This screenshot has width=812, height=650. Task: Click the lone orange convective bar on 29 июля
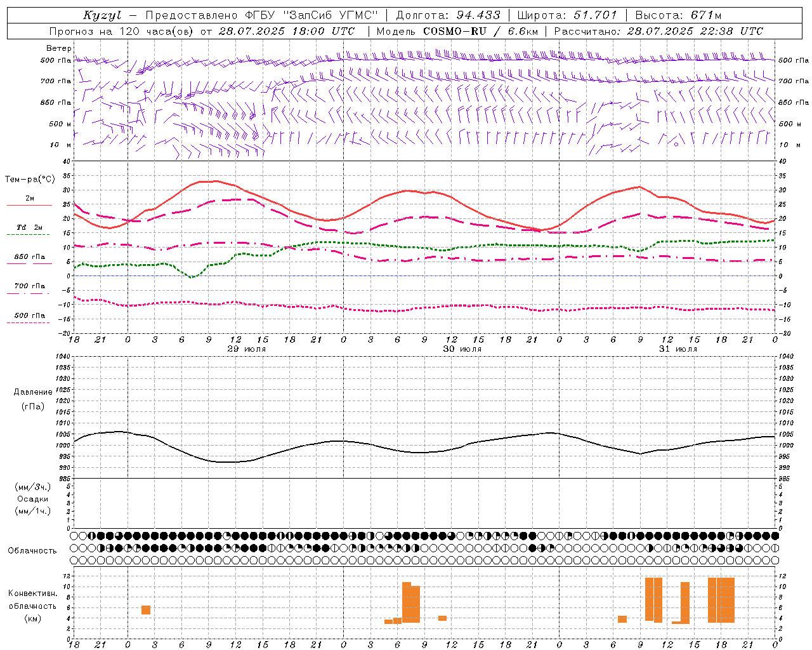coord(146,610)
